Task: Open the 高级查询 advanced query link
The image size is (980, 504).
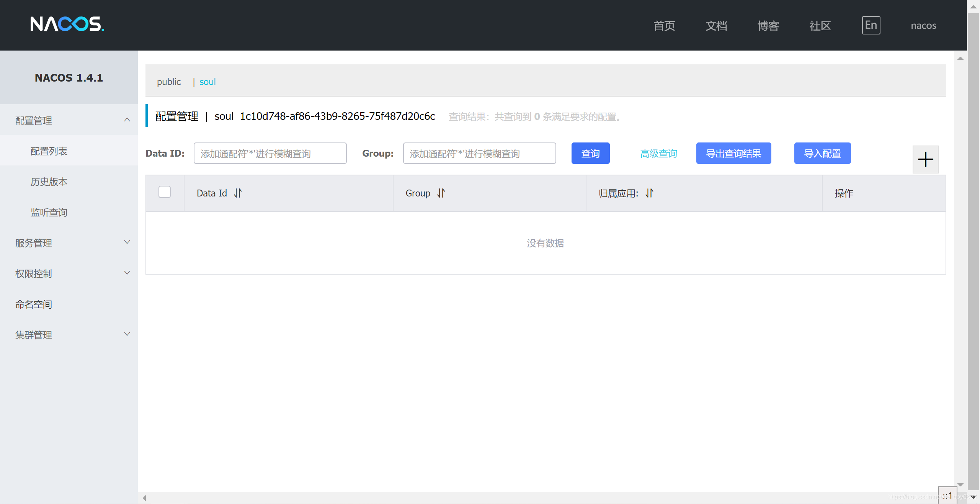Action: pos(658,154)
